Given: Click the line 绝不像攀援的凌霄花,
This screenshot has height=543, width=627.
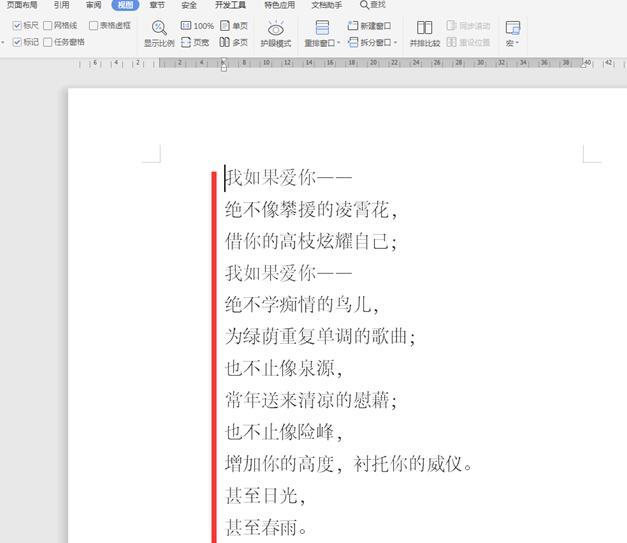Looking at the screenshot, I should [x=311, y=210].
